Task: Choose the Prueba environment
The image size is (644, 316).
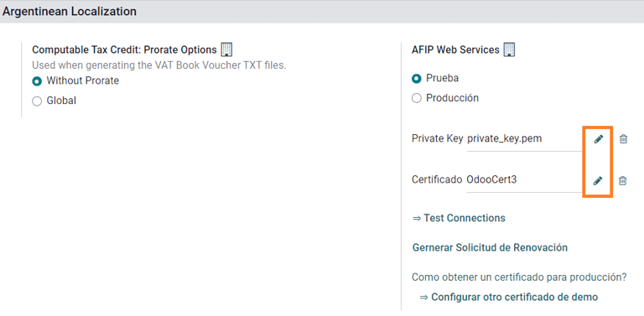Action: click(x=417, y=79)
